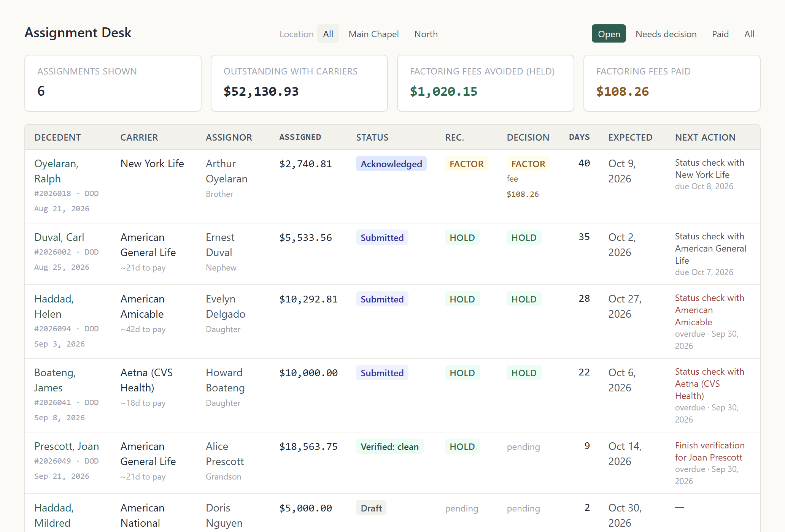Click Status check with New York Life
This screenshot has height=532, width=785.
point(709,169)
